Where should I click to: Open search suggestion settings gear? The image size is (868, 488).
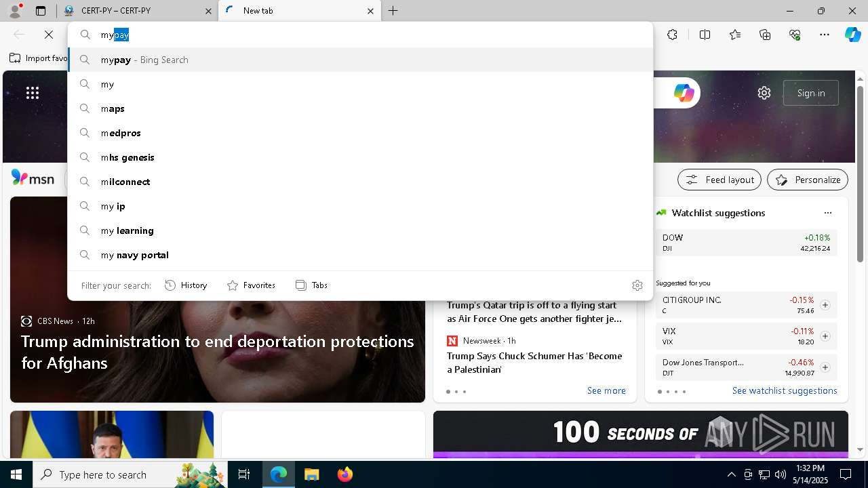tap(637, 285)
